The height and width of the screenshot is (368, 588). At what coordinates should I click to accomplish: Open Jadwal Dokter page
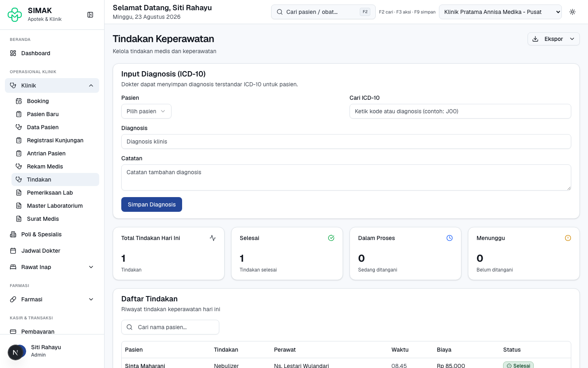click(x=52, y=251)
